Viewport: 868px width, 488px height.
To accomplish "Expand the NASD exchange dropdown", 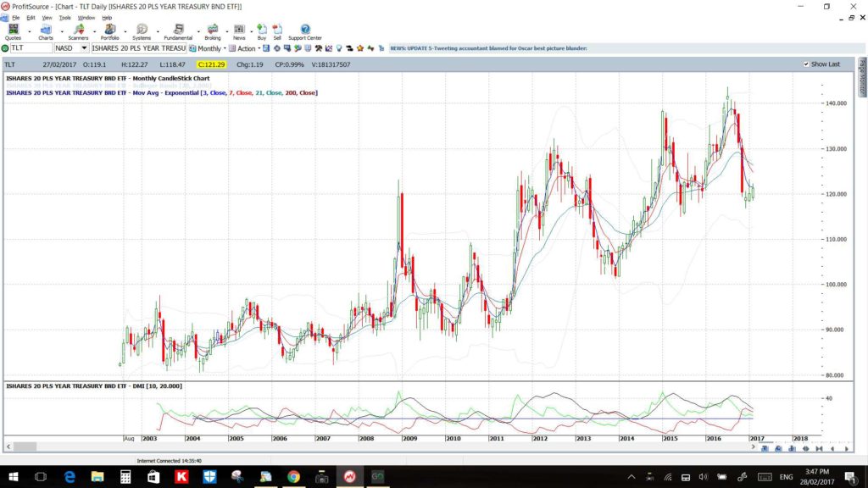I will tap(84, 48).
